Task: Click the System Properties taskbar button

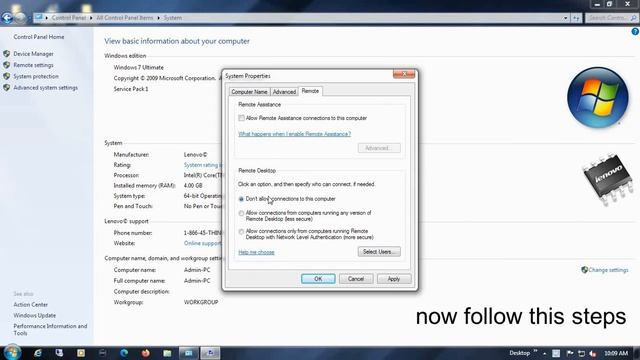Action: (x=210, y=353)
